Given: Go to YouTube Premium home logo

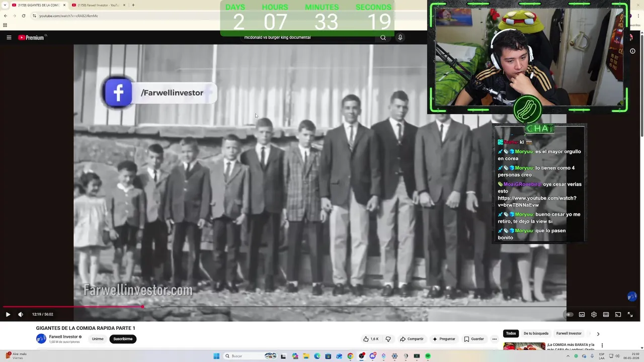Looking at the screenshot, I should click(31, 37).
